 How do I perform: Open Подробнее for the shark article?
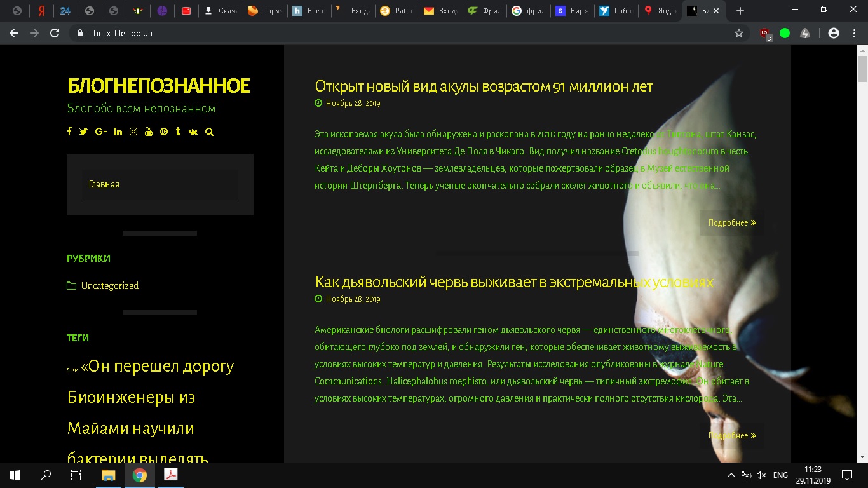tap(731, 222)
